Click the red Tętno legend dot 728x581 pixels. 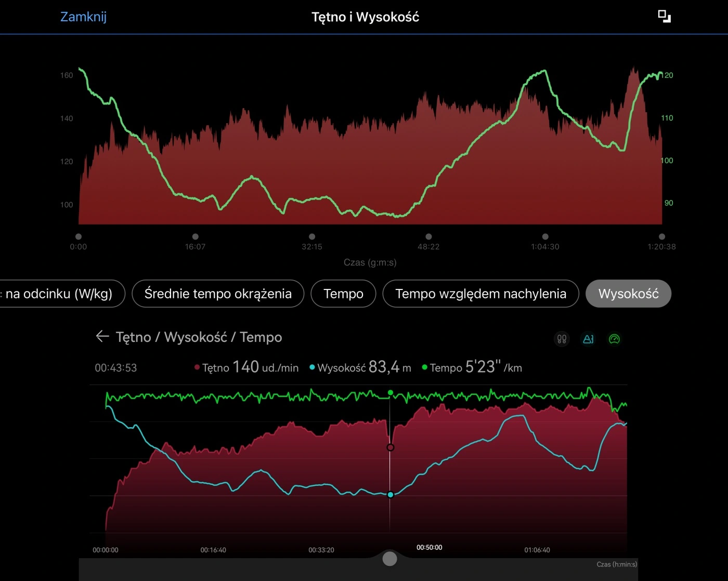[197, 367]
